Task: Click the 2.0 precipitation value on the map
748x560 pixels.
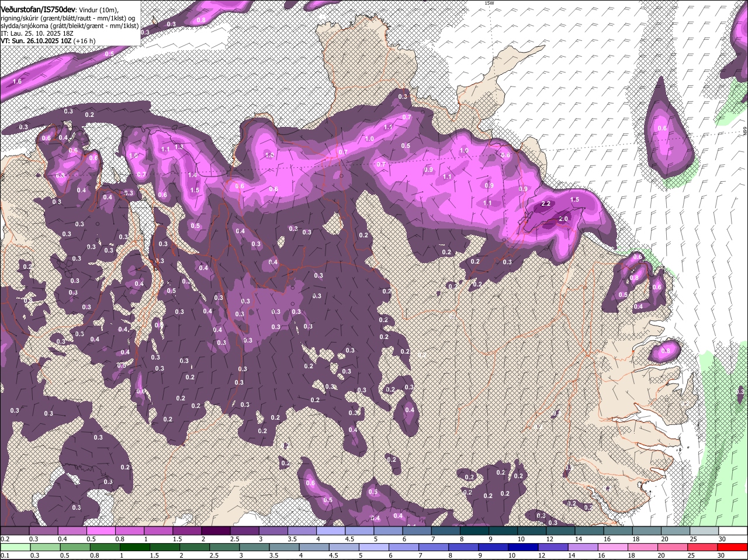Action: click(x=563, y=218)
